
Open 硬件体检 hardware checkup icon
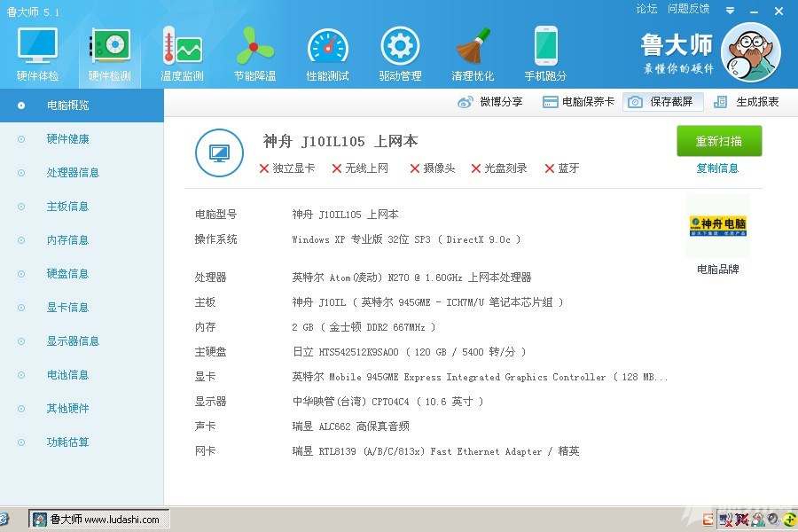pyautogui.click(x=37, y=53)
